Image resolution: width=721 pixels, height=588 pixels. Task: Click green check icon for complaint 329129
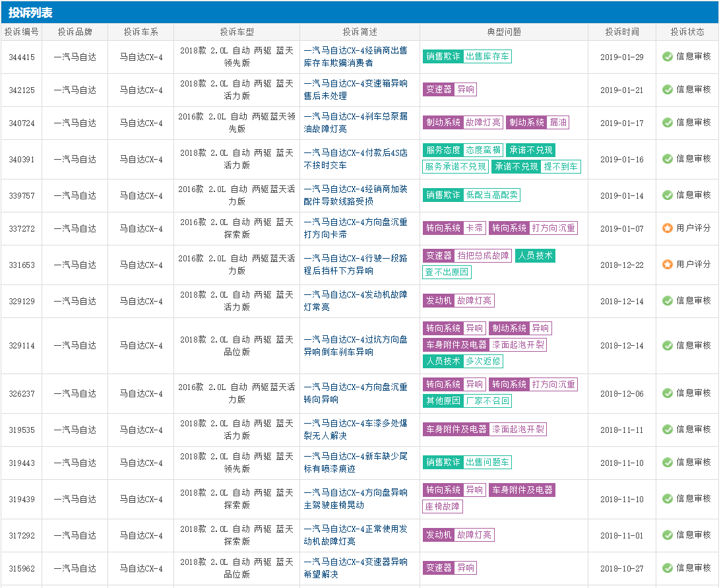(667, 301)
